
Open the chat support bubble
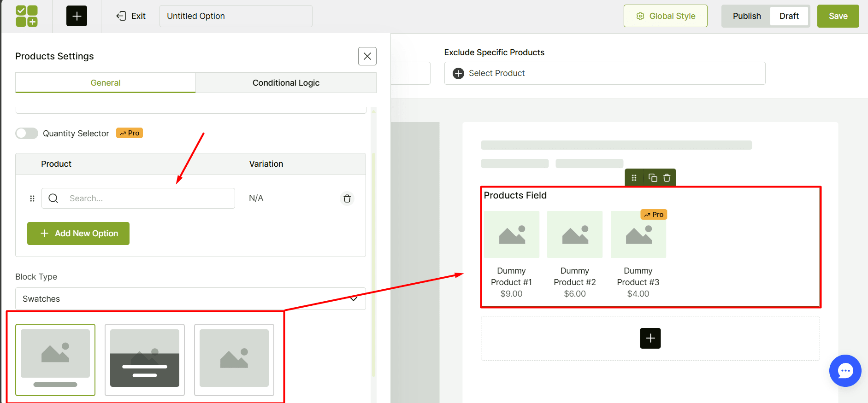click(845, 371)
